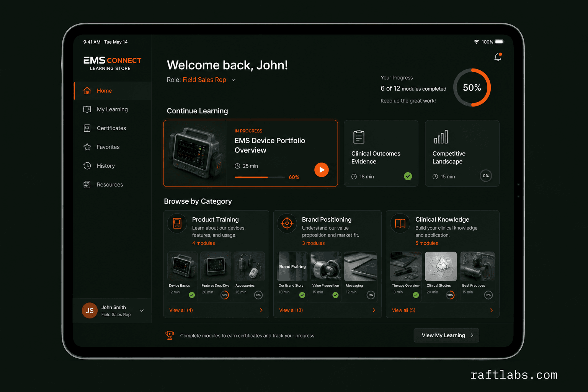Click the EMS Connect Learning Store logo
Screen dimensions: 588x392
tap(112, 63)
